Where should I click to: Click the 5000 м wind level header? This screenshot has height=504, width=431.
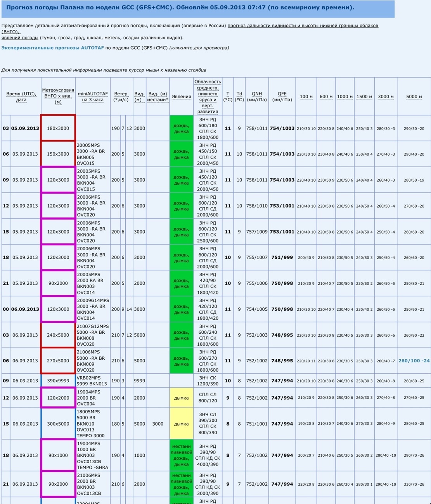414,97
